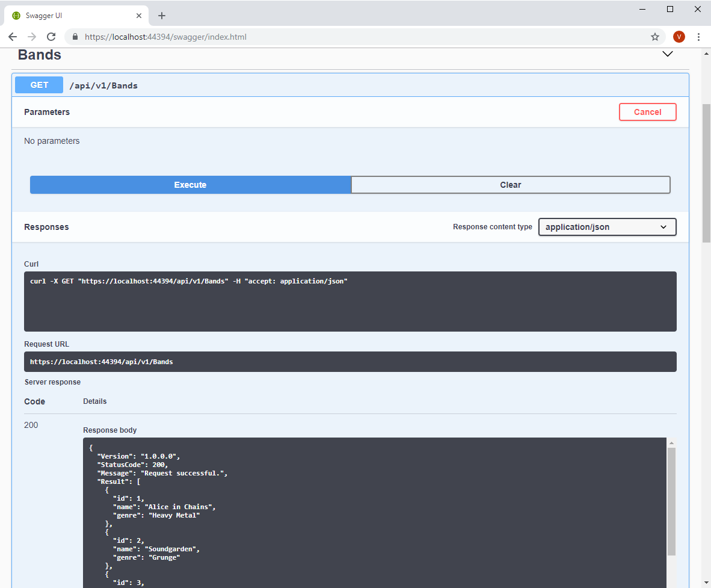This screenshot has width=711, height=588.
Task: Click the Responses heading
Action: pyautogui.click(x=46, y=227)
